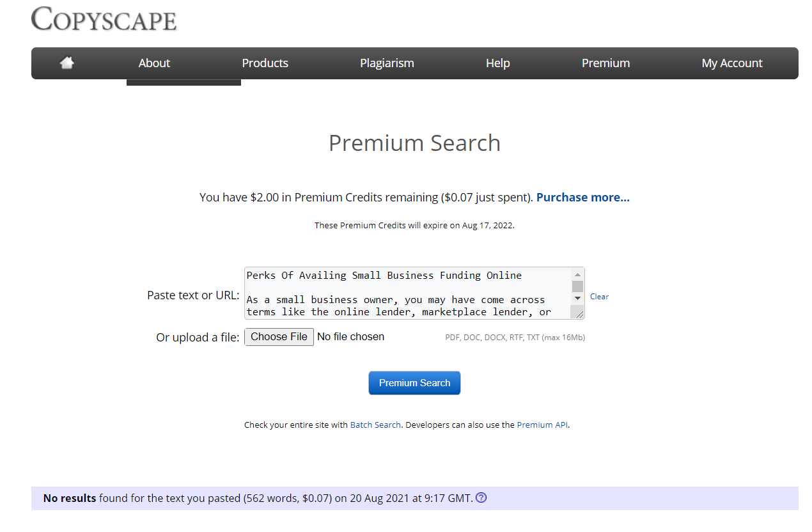Click the text box scrollbar up arrow
This screenshot has height=532, width=812.
click(x=577, y=274)
